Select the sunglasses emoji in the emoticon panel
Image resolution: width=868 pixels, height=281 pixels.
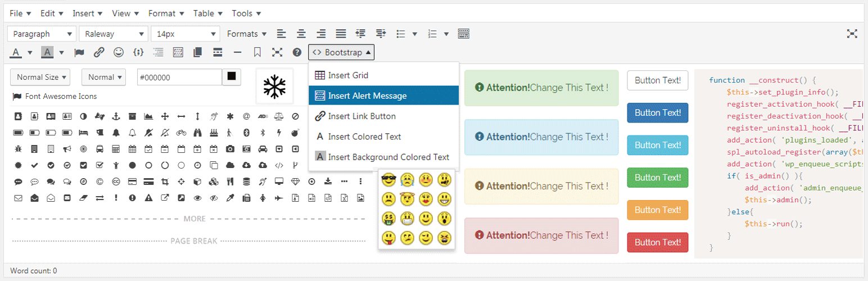coord(388,180)
